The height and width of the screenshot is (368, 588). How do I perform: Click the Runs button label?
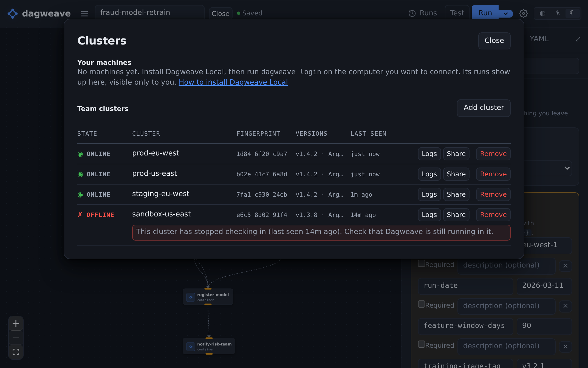point(428,13)
